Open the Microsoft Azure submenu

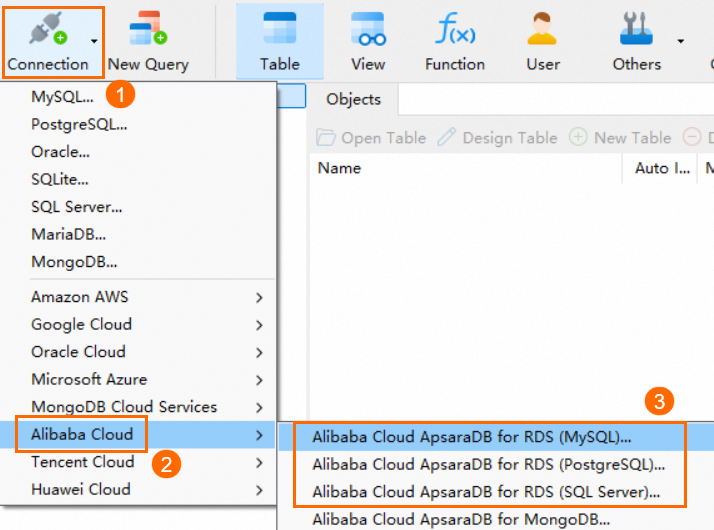[138, 379]
